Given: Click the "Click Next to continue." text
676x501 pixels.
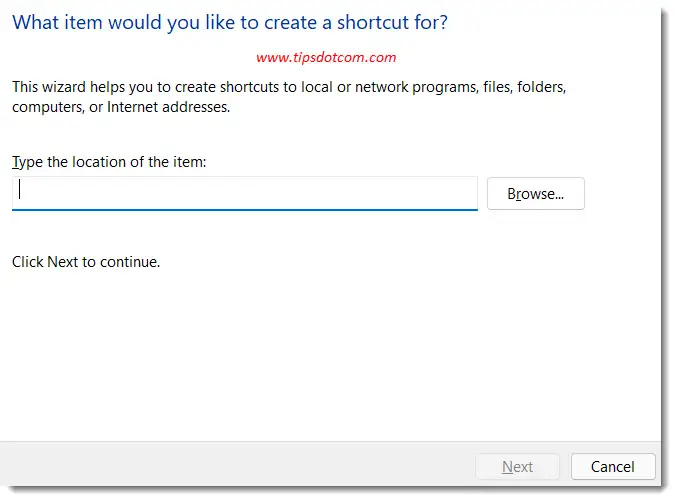Looking at the screenshot, I should click(86, 262).
